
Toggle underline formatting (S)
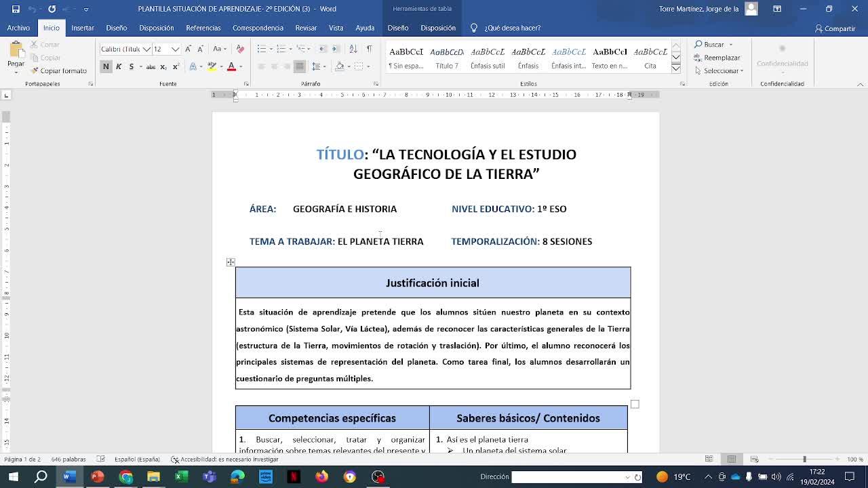pos(132,66)
